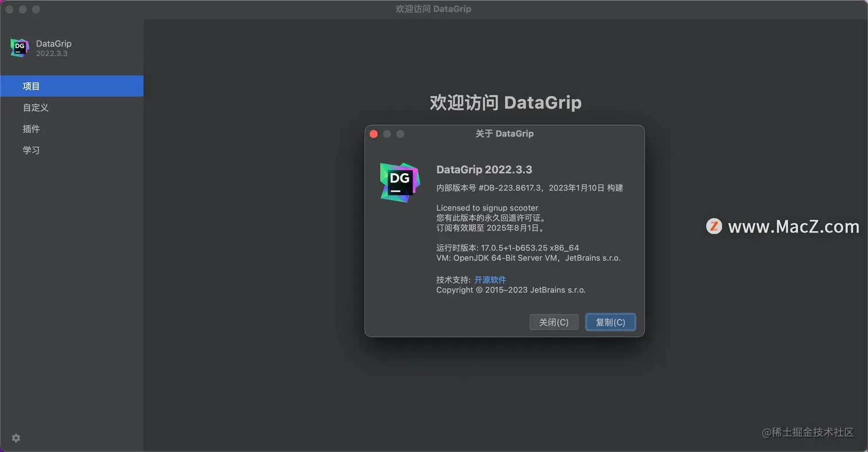Click the 欢迎访问 DataGrip window title bar
Viewport: 868px width, 452px height.
434,9
